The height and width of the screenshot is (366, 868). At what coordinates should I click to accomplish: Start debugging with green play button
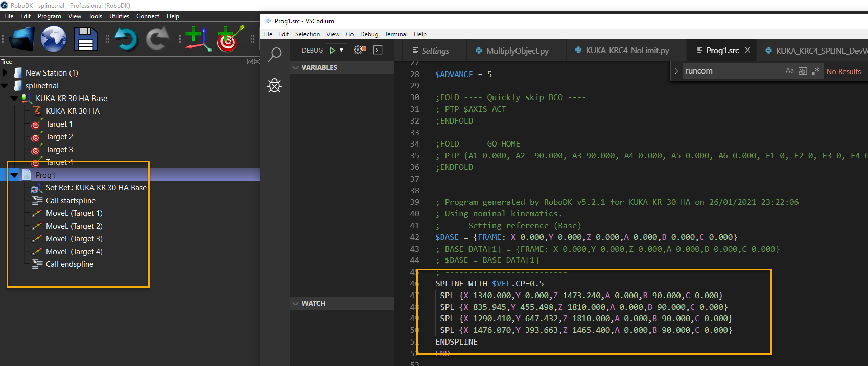click(332, 50)
